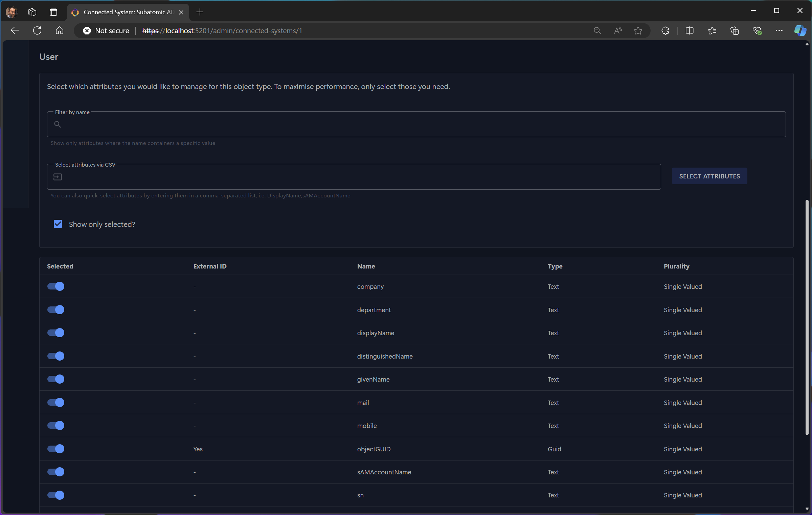Disable the objectGUID attribute toggle
812x515 pixels.
56,449
